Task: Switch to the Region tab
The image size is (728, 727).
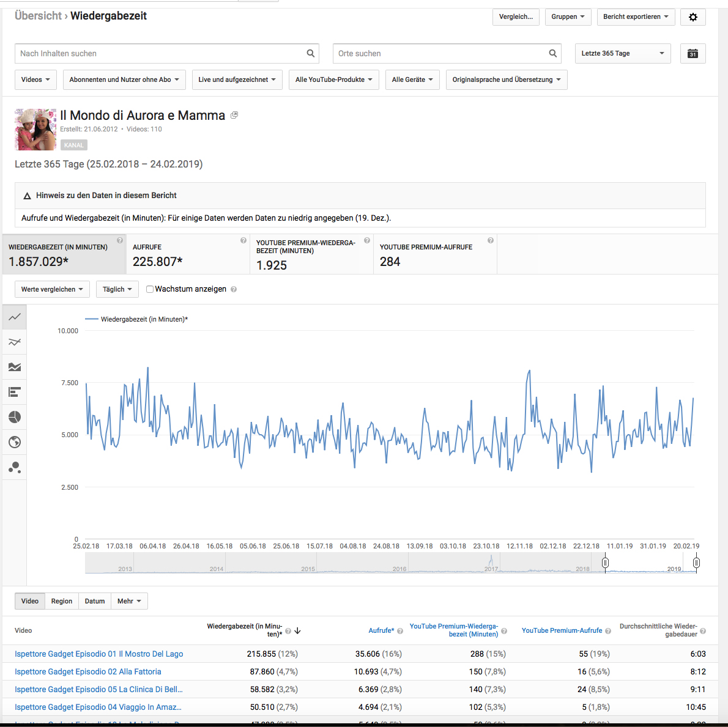Action: tap(62, 601)
